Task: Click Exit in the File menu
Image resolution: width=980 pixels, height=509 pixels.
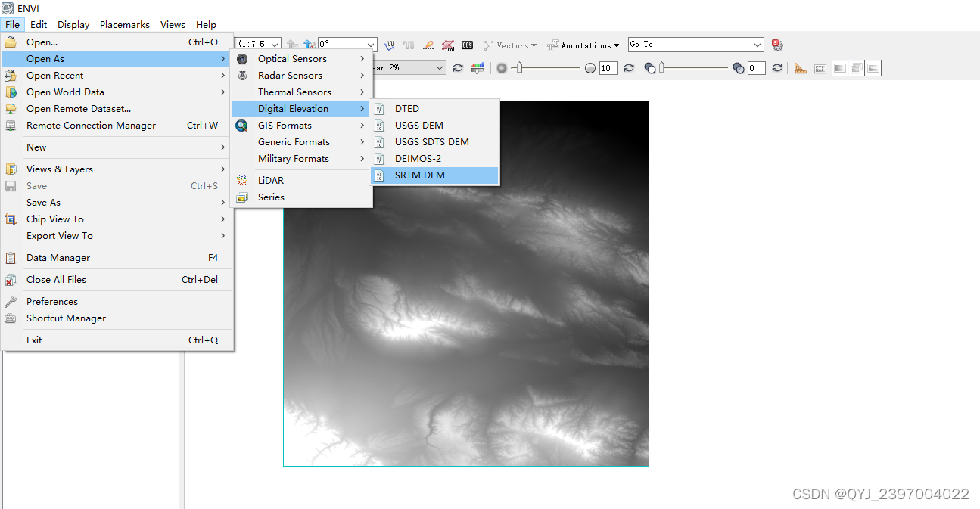Action: pyautogui.click(x=117, y=340)
